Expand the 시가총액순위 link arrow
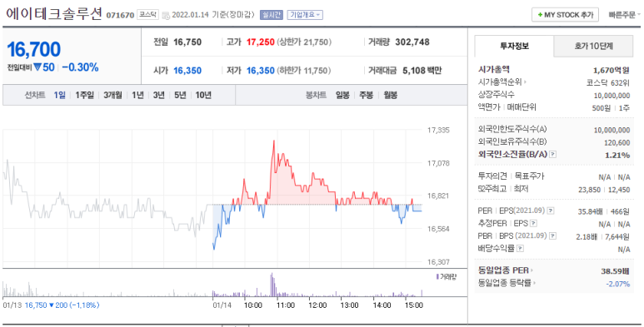This screenshot has width=644, height=327. pos(526,82)
